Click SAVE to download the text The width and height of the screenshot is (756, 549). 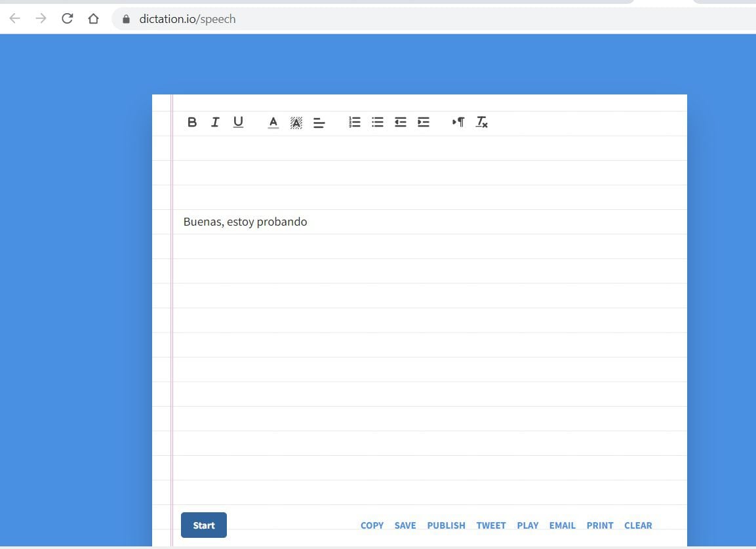pos(405,525)
